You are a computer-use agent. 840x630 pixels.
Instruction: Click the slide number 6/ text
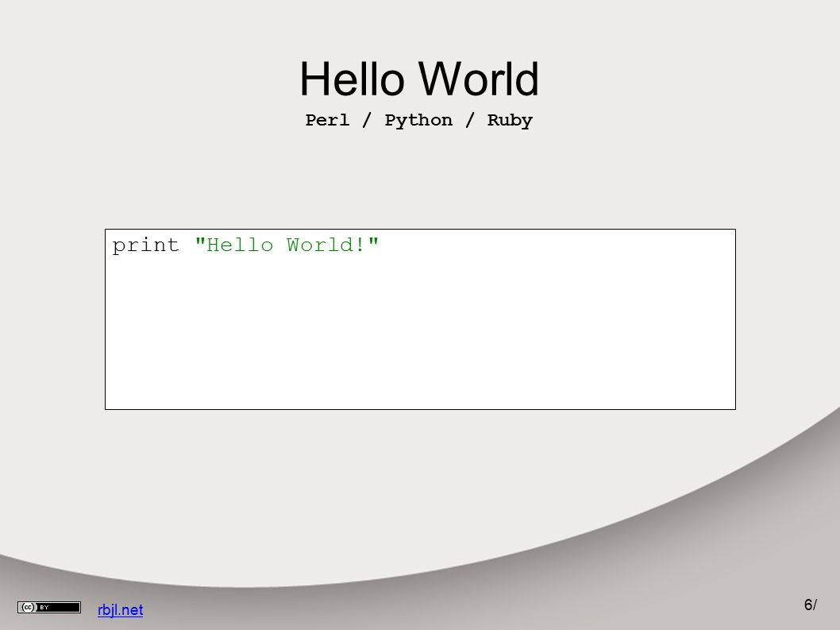coord(810,605)
